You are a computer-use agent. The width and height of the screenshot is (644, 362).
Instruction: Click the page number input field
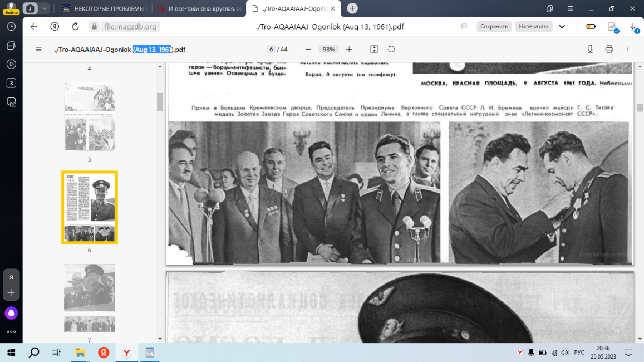pos(271,49)
